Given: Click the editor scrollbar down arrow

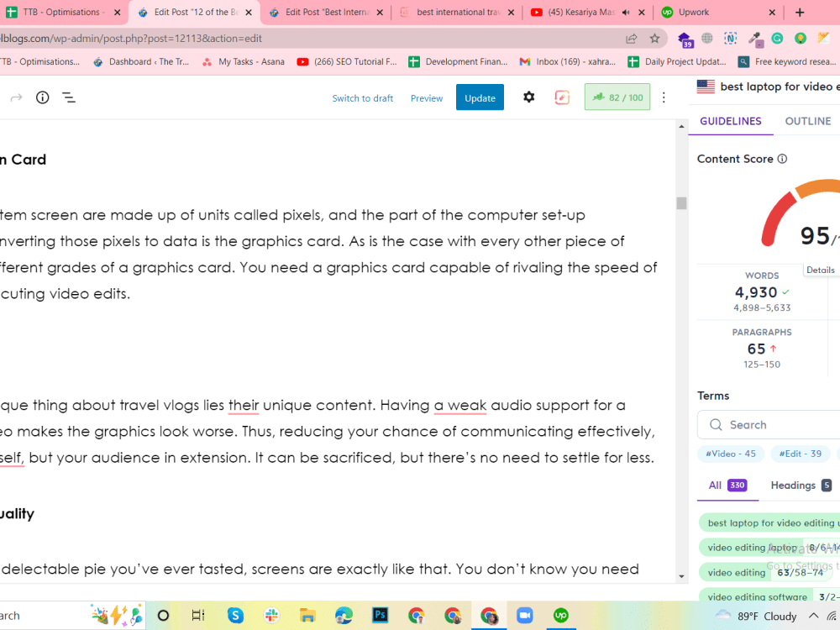Looking at the screenshot, I should tap(681, 576).
